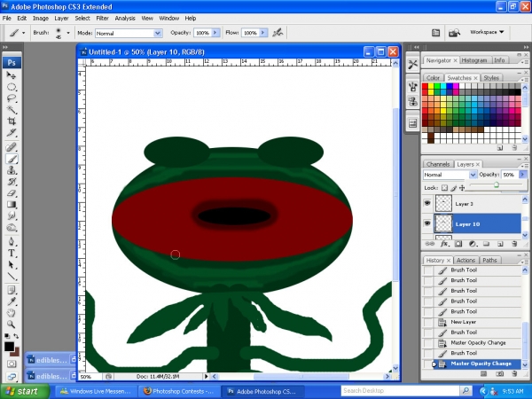Open the Analysis menu
532x399 pixels.
(x=125, y=19)
